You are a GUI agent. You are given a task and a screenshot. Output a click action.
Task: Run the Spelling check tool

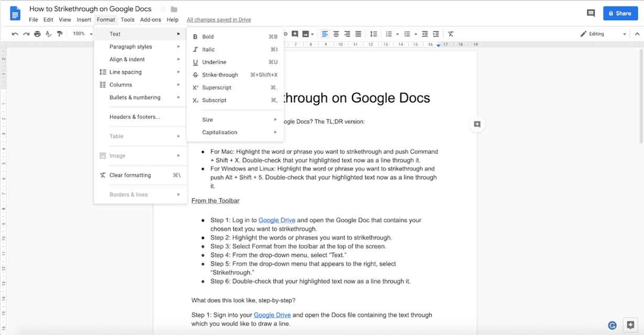coord(49,33)
